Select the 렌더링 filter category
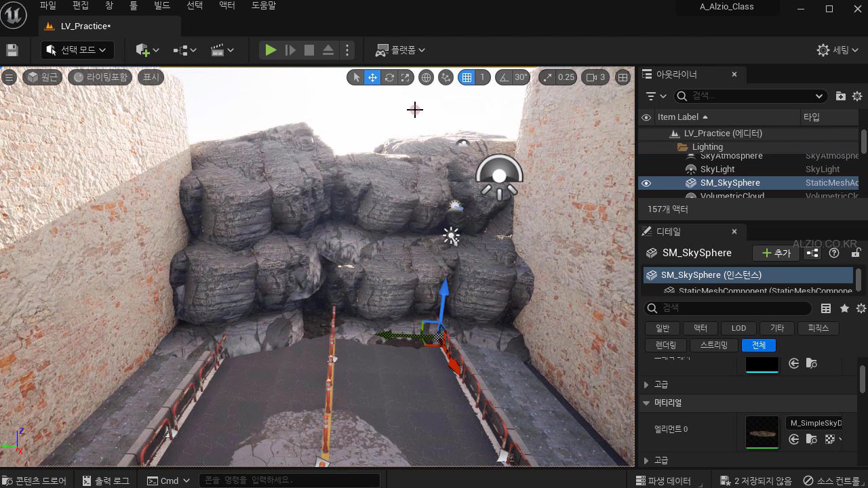Screen dimensions: 868x488 [666, 345]
